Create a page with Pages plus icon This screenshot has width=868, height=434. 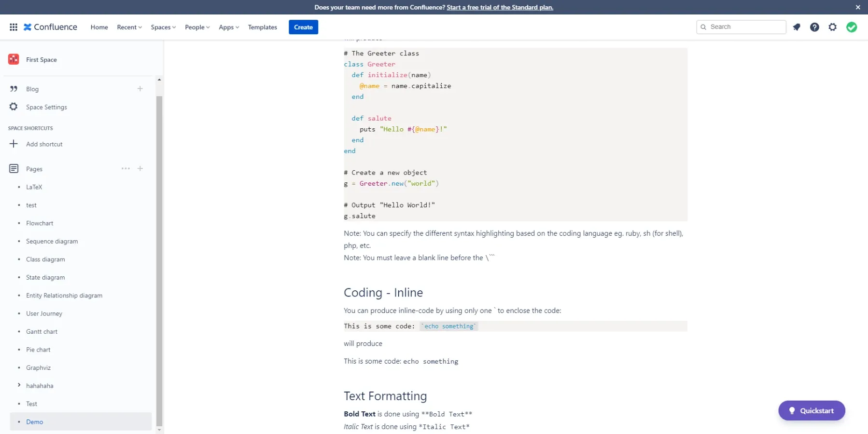coord(140,168)
